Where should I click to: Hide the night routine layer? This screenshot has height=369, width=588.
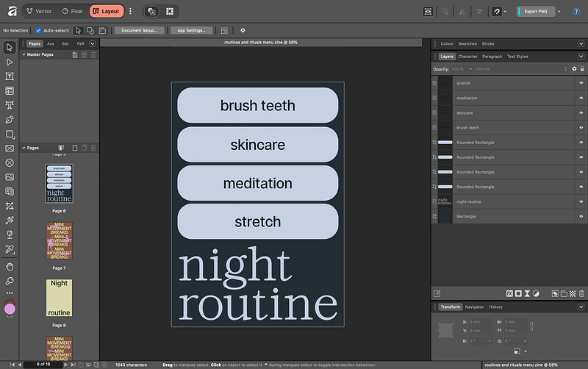(x=581, y=201)
